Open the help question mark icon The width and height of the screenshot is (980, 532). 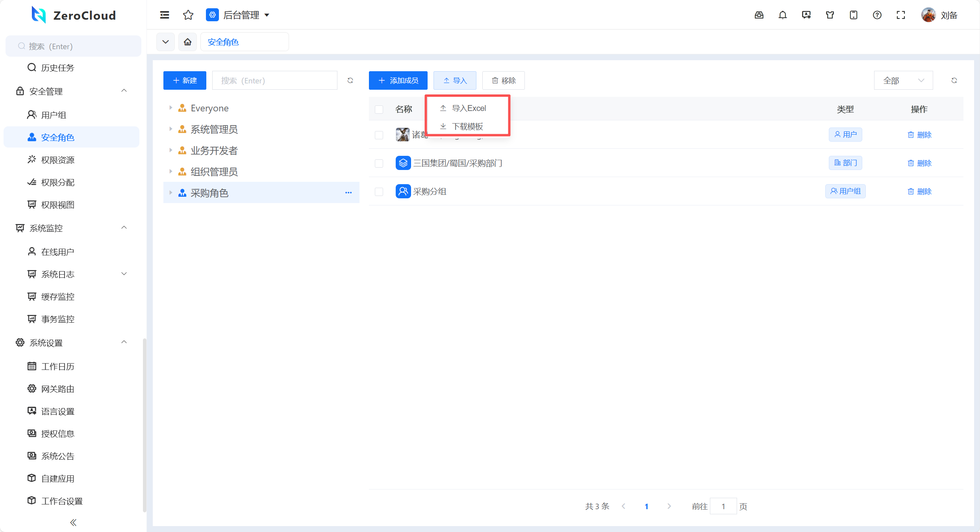pyautogui.click(x=877, y=15)
